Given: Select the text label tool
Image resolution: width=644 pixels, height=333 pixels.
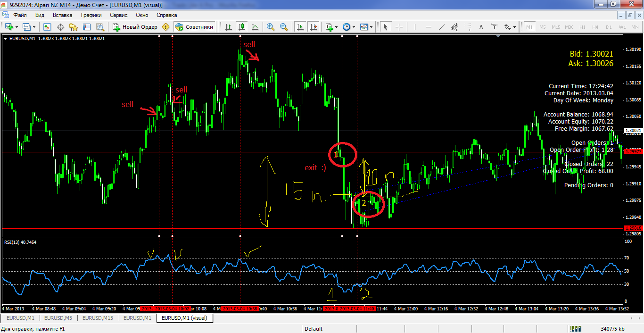Looking at the screenshot, I should point(495,27).
